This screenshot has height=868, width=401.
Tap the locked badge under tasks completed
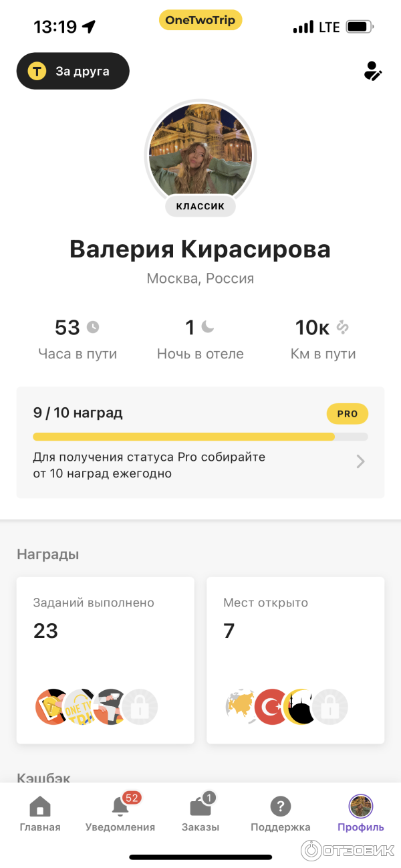[140, 707]
